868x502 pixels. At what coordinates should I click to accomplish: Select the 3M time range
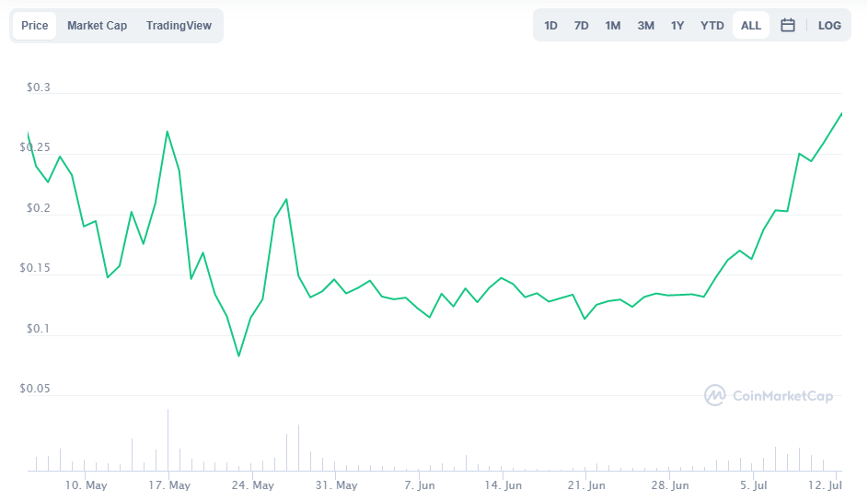tap(645, 26)
